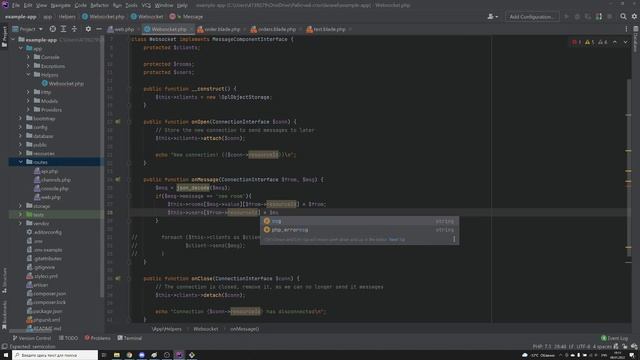
Task: Open the Bookmarks tool window strip
Action: [x=4, y=314]
